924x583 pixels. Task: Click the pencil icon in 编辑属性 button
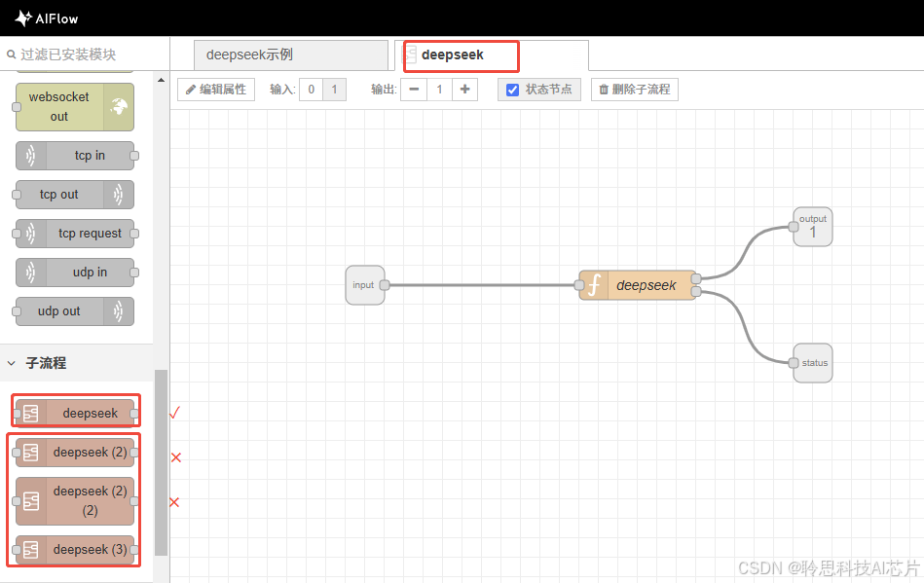190,90
